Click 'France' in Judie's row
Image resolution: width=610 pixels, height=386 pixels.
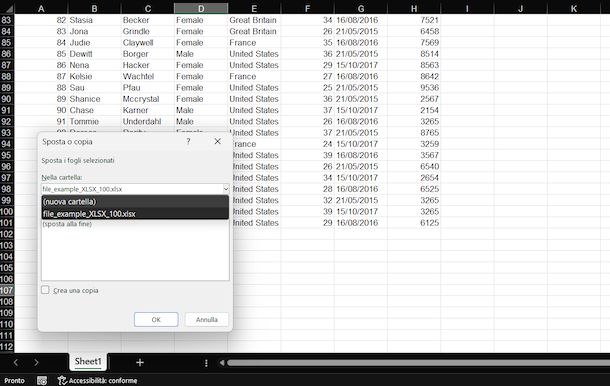(254, 42)
